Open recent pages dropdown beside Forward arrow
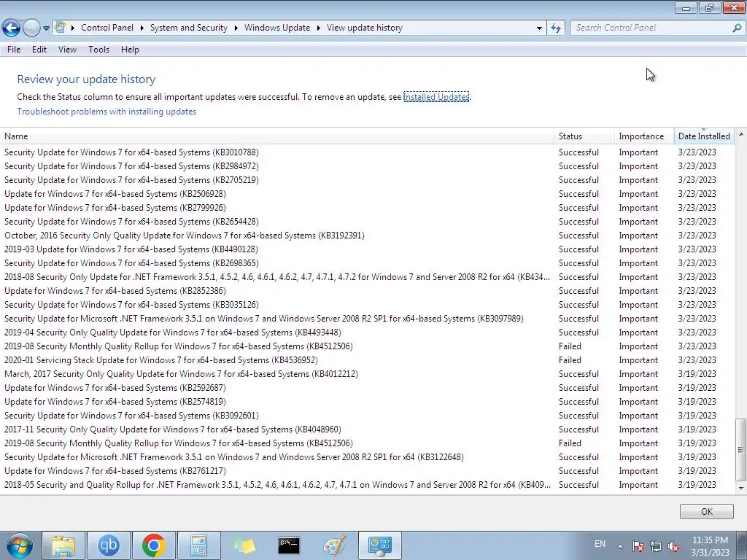The height and width of the screenshot is (560, 747). click(46, 28)
